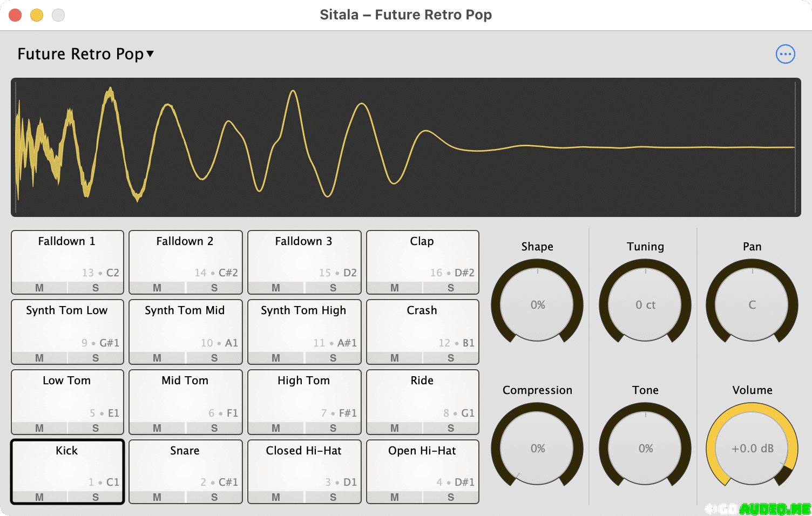Mute the Clap pad
The image size is (812, 516).
(395, 288)
